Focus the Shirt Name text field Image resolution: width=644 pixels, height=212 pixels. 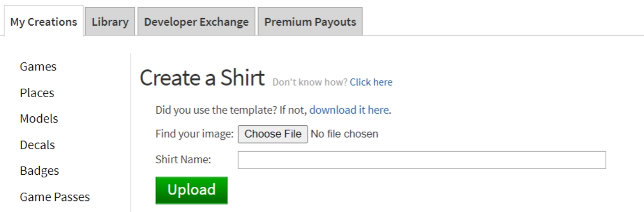click(422, 160)
